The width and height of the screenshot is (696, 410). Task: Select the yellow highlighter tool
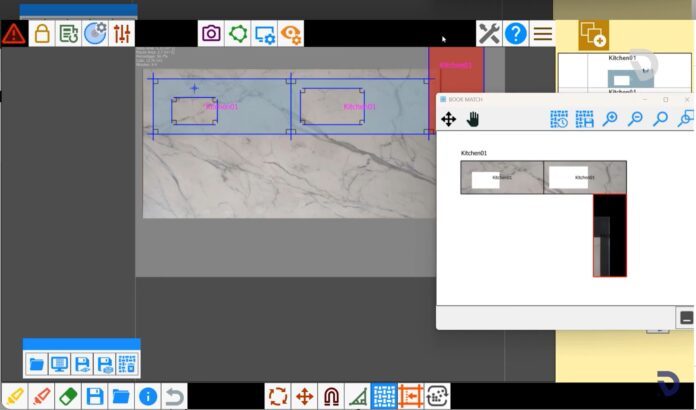14,396
